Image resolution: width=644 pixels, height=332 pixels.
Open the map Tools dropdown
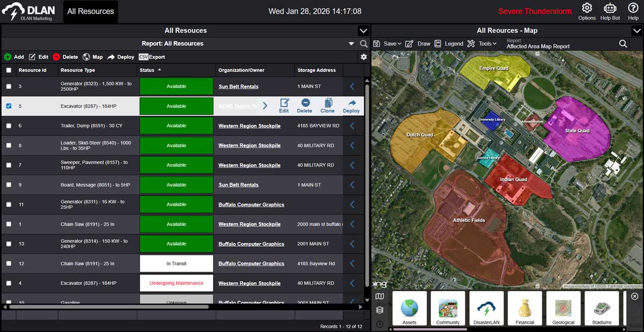click(482, 44)
